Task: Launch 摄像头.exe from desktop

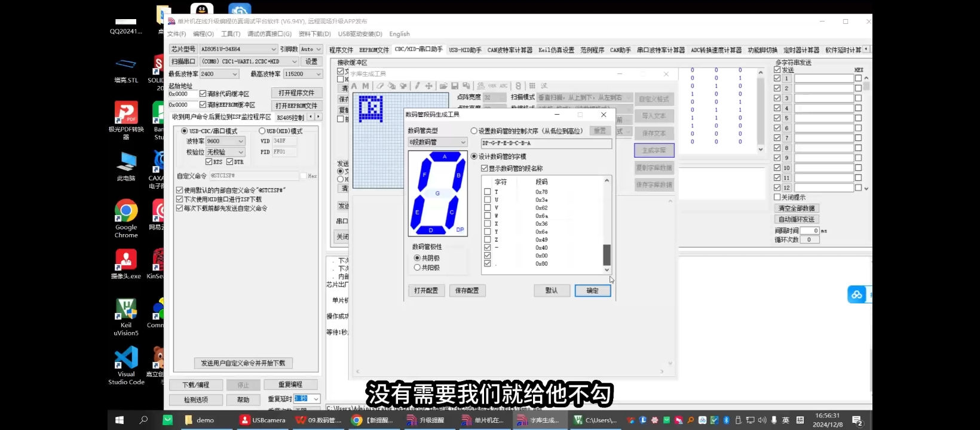Action: pyautogui.click(x=126, y=265)
